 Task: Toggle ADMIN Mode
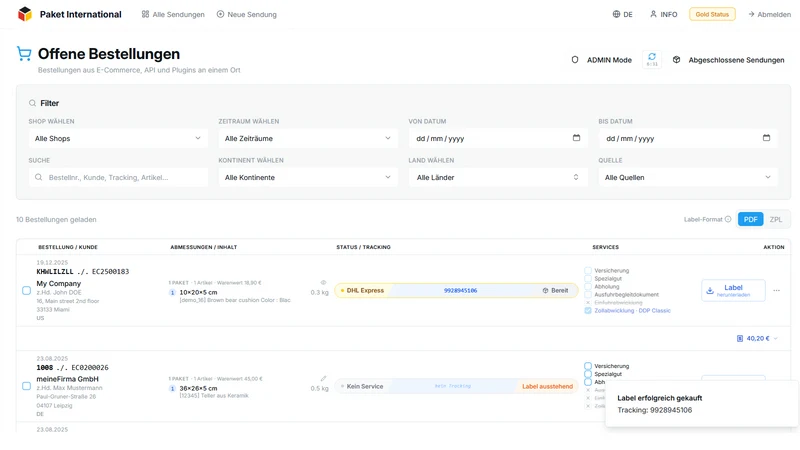pos(601,60)
